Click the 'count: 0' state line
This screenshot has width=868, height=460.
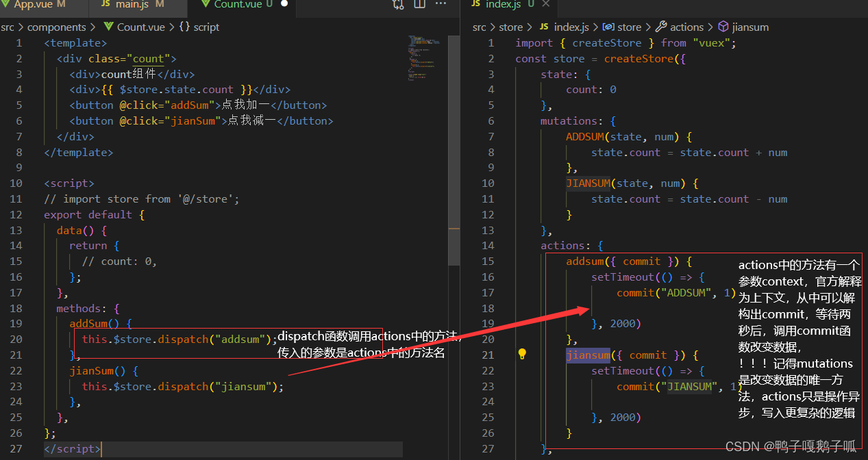point(591,89)
